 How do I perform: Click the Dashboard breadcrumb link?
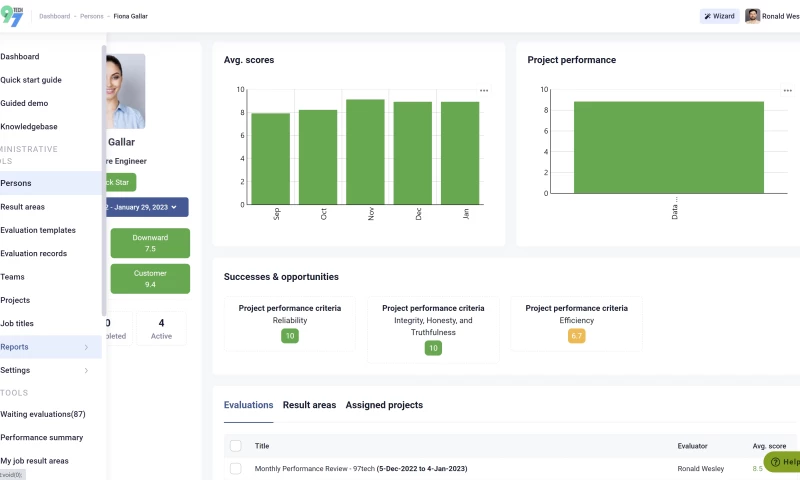tap(54, 16)
